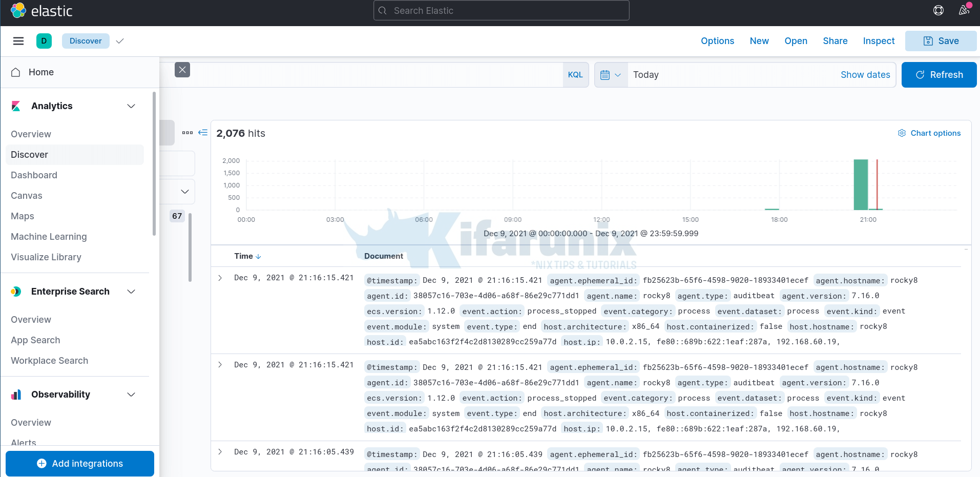Collapse the Analytics section
The height and width of the screenshot is (477, 980).
coord(131,106)
